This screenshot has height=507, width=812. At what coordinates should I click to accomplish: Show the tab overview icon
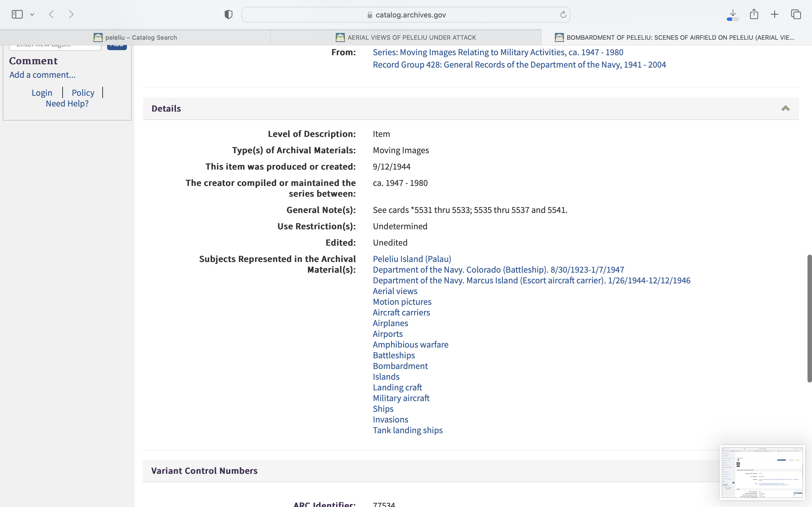[796, 14]
